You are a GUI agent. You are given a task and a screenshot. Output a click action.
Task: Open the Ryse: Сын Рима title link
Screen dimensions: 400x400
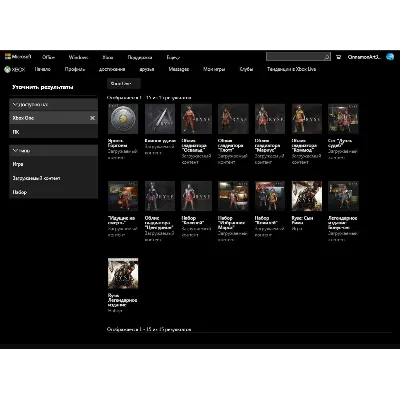[x=302, y=220]
